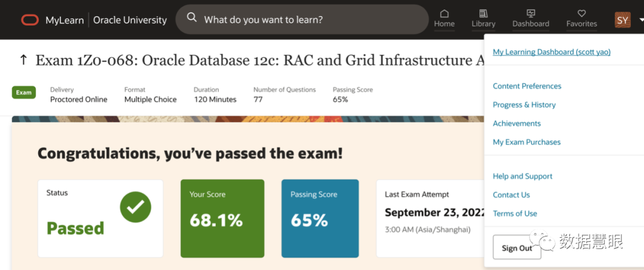Go to Home via house icon
The width and height of the screenshot is (644, 270).
tap(444, 14)
